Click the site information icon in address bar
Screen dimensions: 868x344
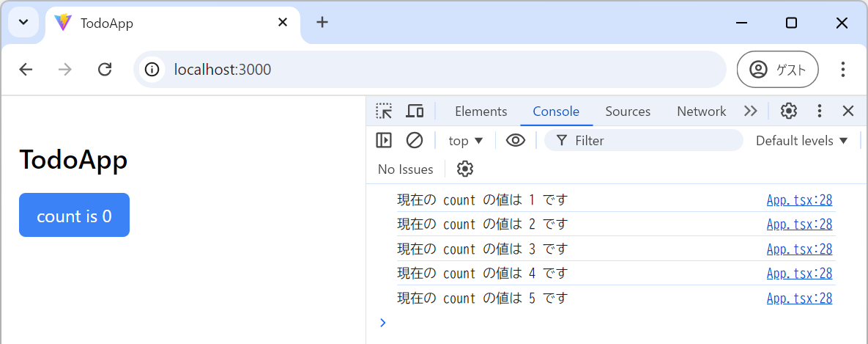[152, 70]
